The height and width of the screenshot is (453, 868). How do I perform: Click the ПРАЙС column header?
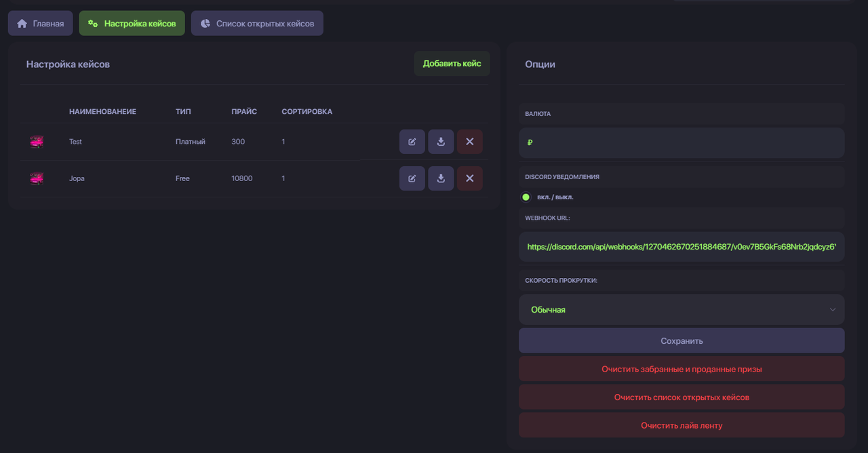pos(244,111)
